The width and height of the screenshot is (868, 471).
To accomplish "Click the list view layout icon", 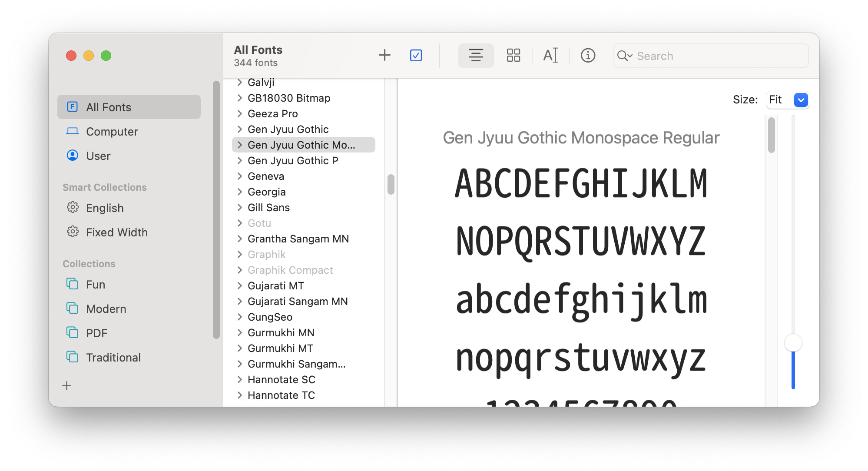I will click(474, 56).
